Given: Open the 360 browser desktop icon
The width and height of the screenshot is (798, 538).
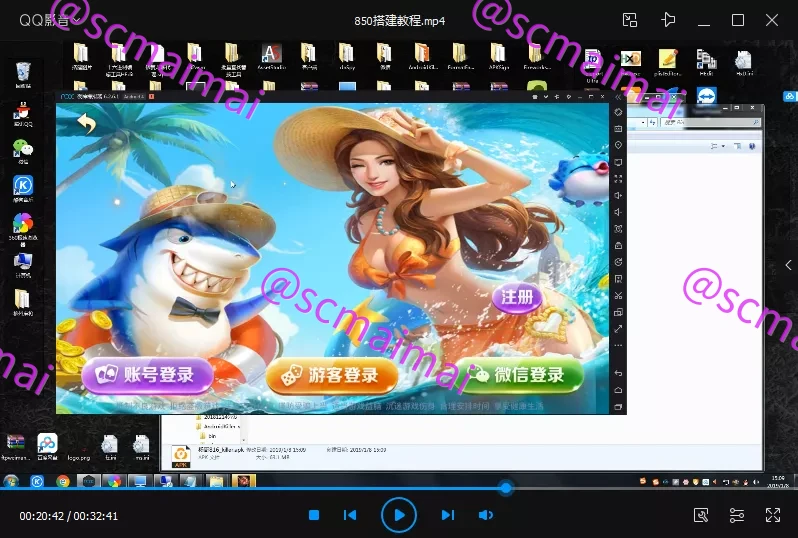Looking at the screenshot, I should [23, 228].
